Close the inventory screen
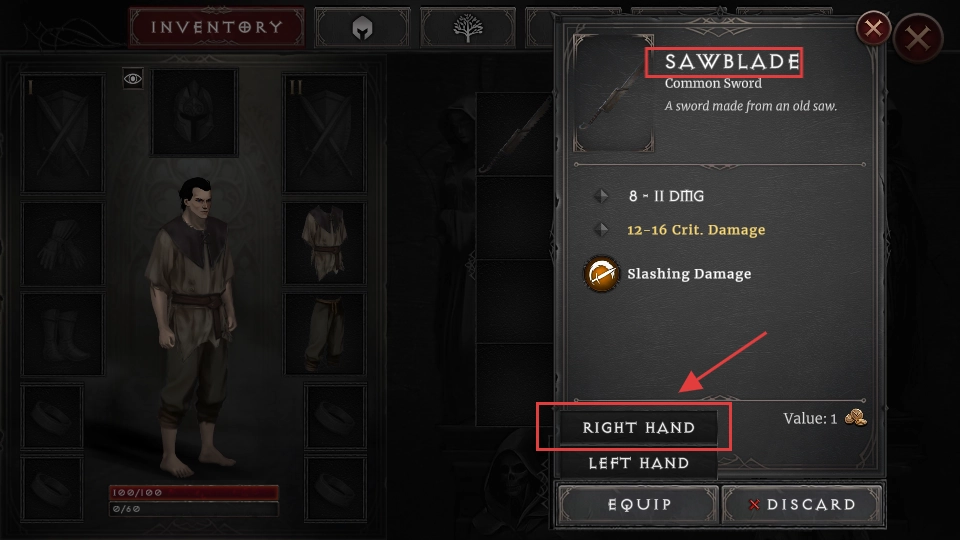Screen dimensions: 960x540 coord(918,39)
